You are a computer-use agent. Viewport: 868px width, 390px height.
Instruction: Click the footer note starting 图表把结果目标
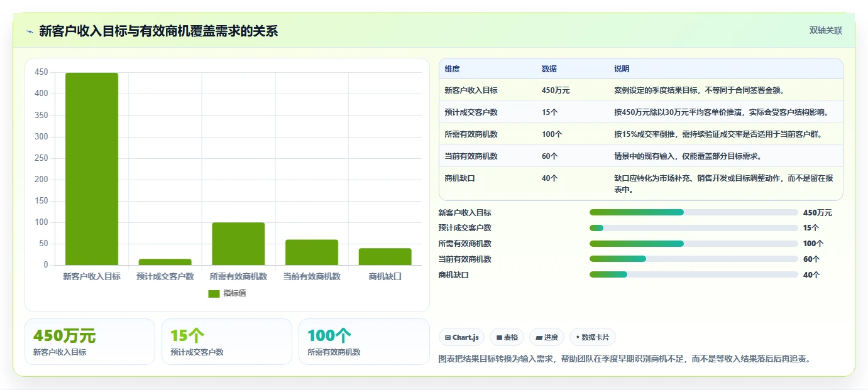(x=625, y=359)
